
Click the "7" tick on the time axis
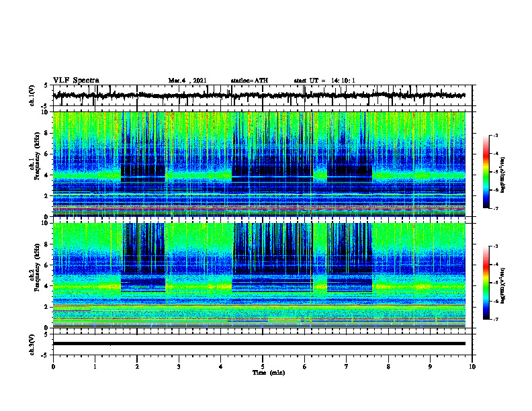click(347, 367)
